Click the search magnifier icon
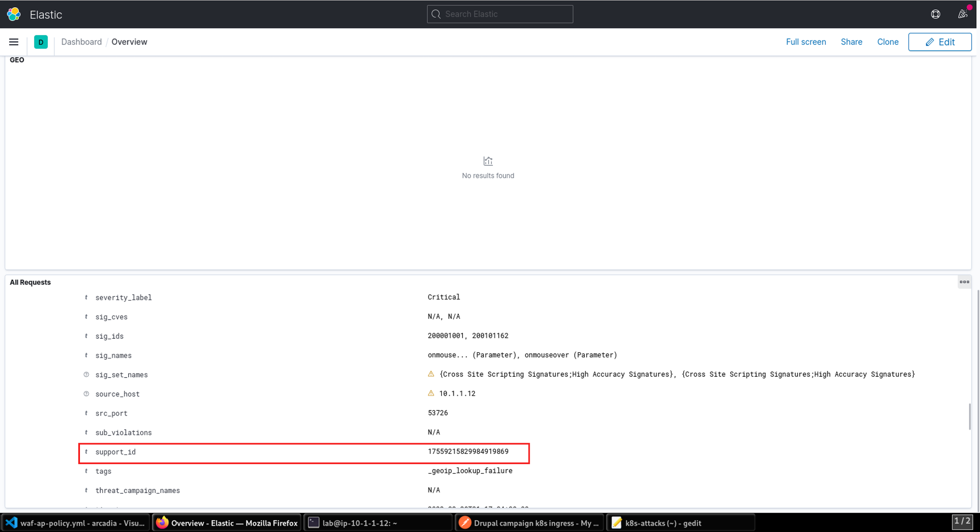This screenshot has width=980, height=532. 436,14
